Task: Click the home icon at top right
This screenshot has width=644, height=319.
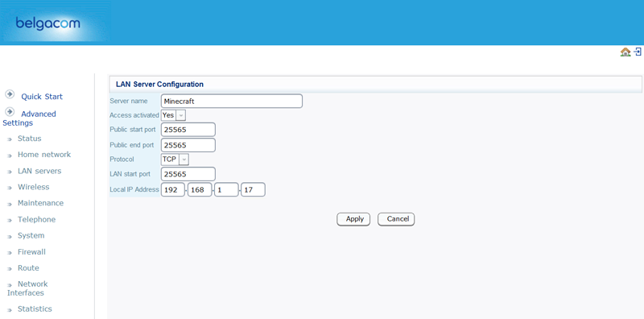Action: (625, 52)
